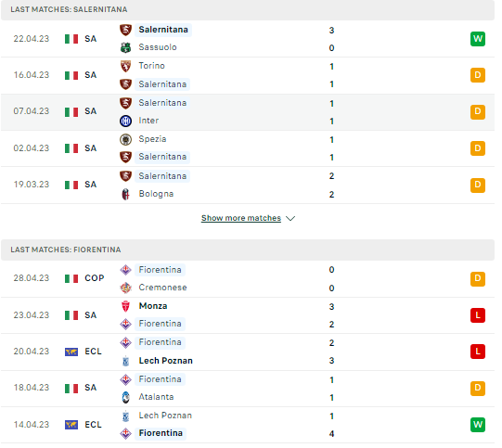Viewport: 502px width, 448px height.
Task: Click the Bologna club crest icon
Action: point(127,196)
